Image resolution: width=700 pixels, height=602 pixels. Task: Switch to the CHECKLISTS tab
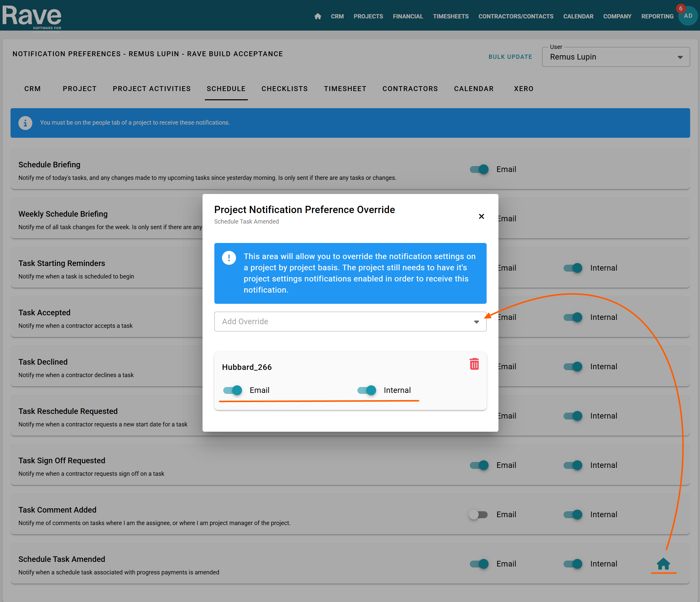[284, 88]
